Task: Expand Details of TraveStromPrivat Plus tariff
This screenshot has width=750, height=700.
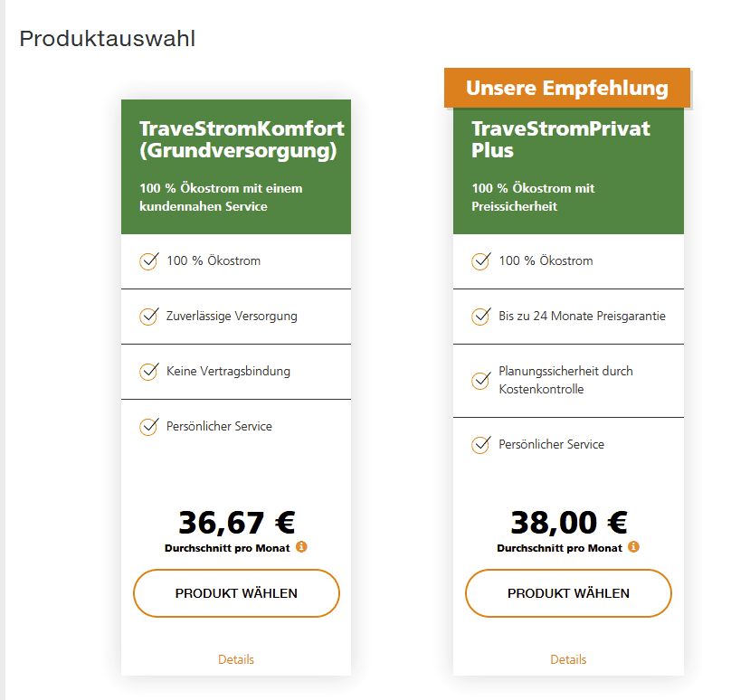Action: (568, 659)
